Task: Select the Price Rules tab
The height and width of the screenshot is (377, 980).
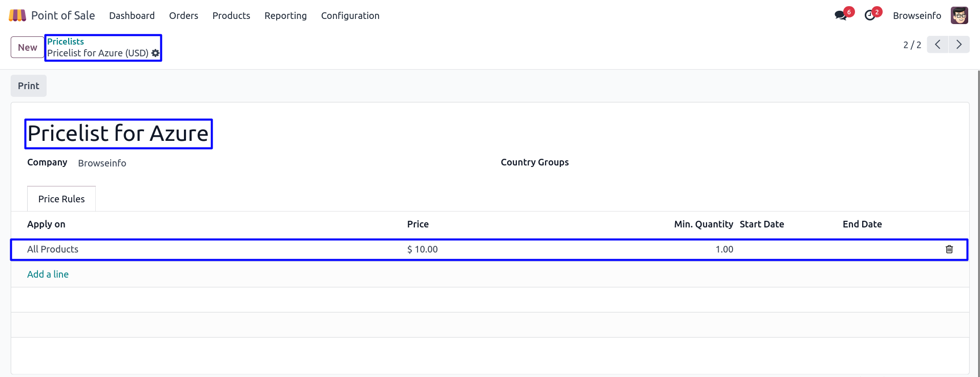Action: click(61, 199)
